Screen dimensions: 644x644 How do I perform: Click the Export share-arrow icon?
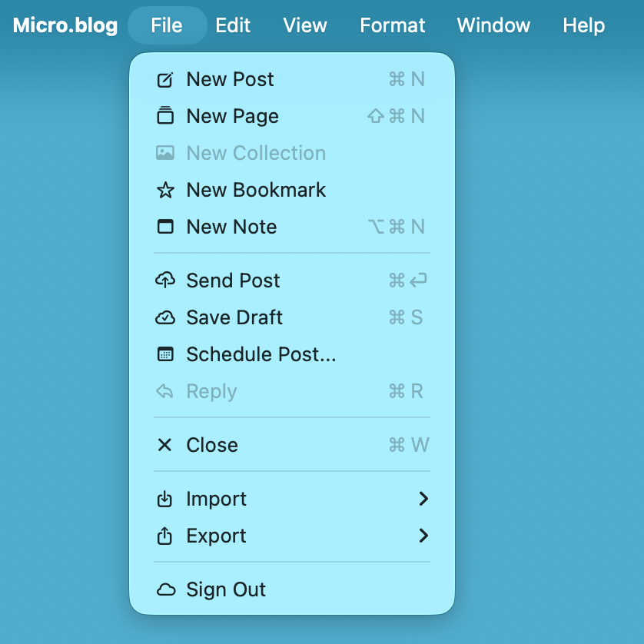point(164,536)
